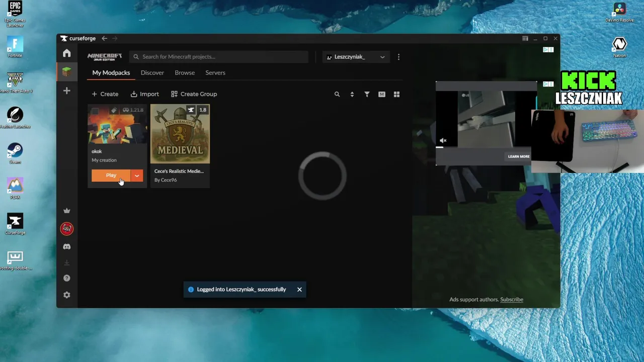Expand the orange dropdown arrow next to Play

(137, 175)
